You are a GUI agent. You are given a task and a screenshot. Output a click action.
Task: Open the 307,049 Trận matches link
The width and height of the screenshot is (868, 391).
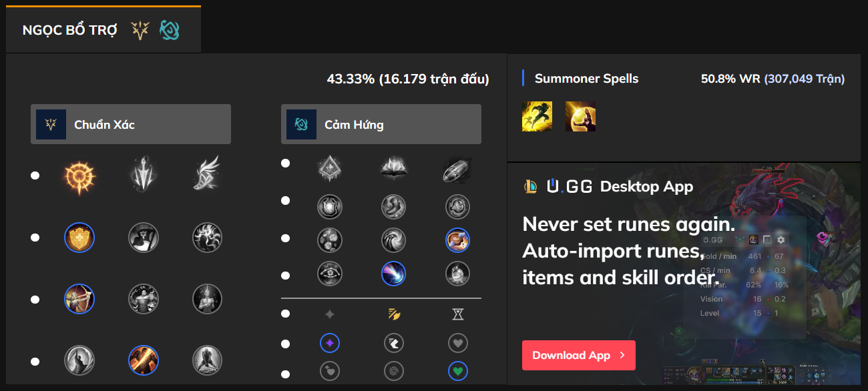pyautogui.click(x=804, y=79)
